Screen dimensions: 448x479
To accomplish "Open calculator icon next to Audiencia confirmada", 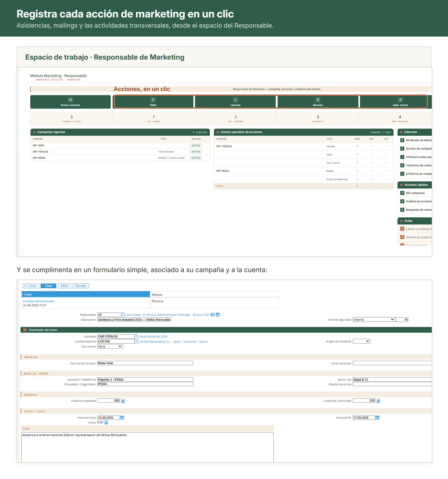I will pyautogui.click(x=378, y=401).
